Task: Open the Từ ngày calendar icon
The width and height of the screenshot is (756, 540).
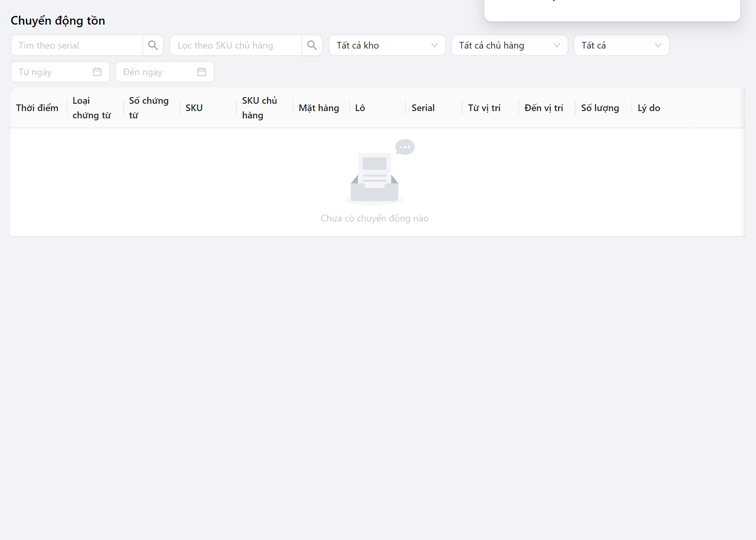Action: [97, 72]
